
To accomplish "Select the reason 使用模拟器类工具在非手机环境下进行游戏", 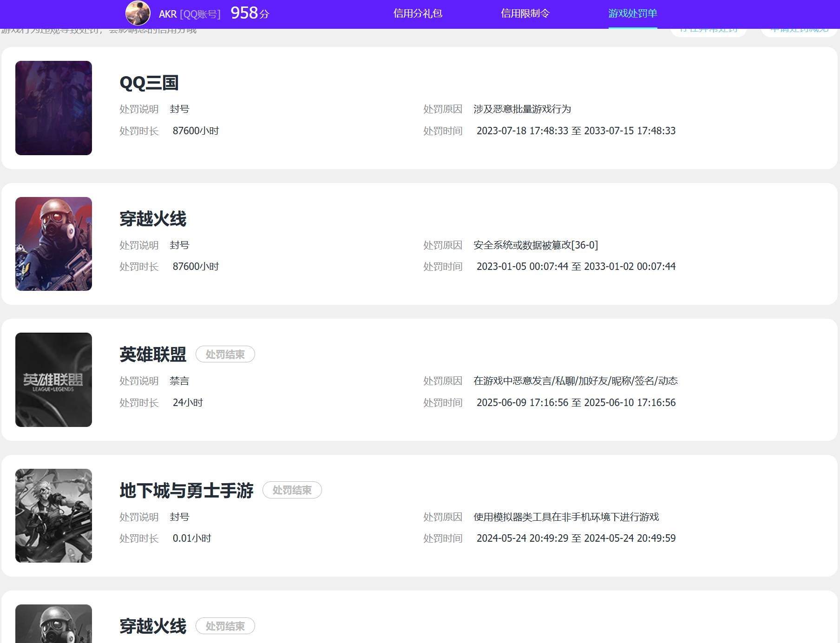I will coord(566,517).
